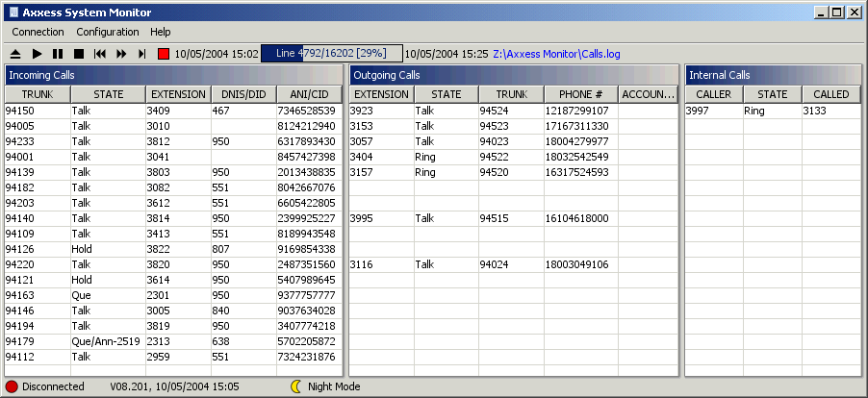The height and width of the screenshot is (398, 868).
Task: Open the Help menu
Action: coord(161,32)
